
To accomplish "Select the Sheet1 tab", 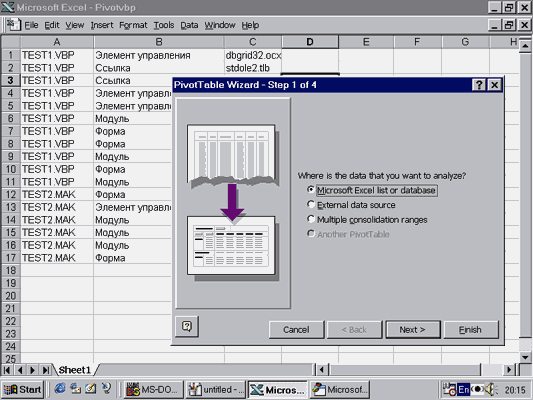I will [x=74, y=370].
